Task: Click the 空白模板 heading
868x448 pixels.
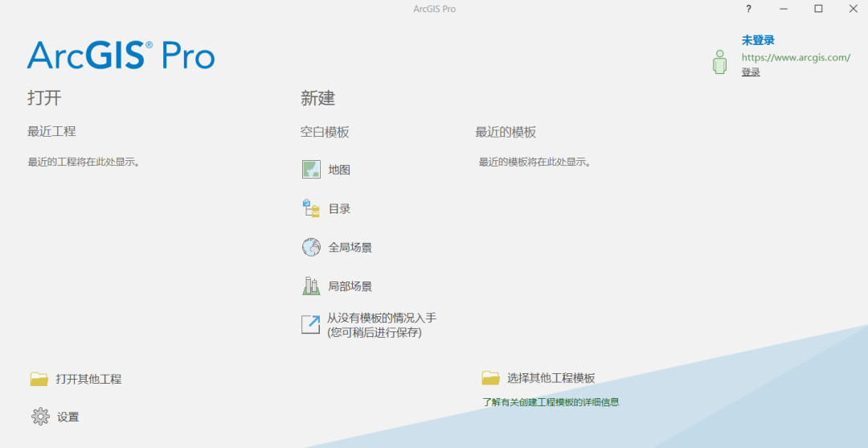Action: 325,133
